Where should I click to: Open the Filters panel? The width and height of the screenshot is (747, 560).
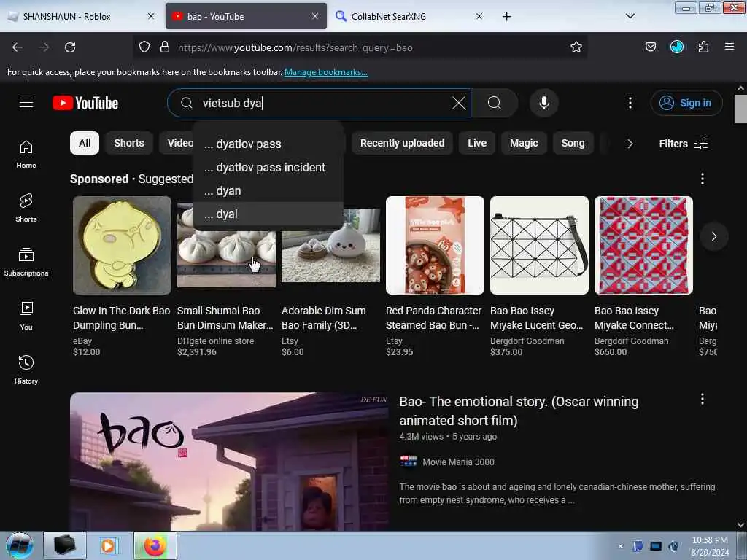(x=683, y=144)
